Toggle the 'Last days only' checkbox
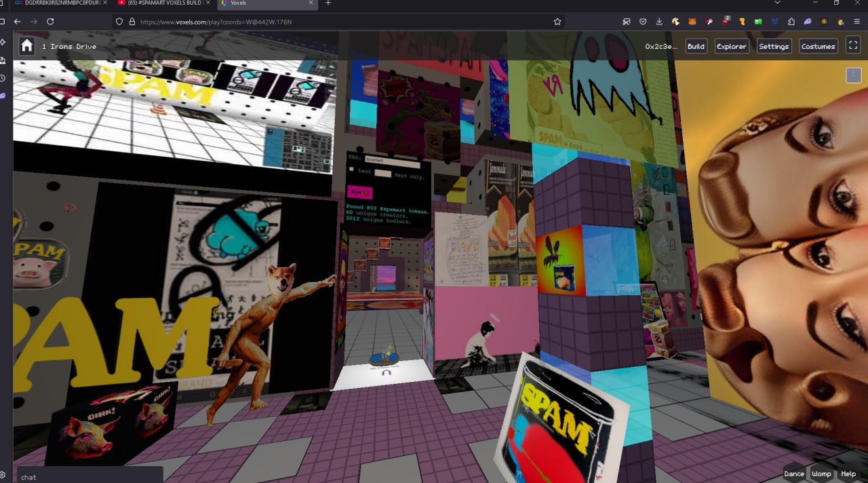868x483 pixels. [351, 170]
